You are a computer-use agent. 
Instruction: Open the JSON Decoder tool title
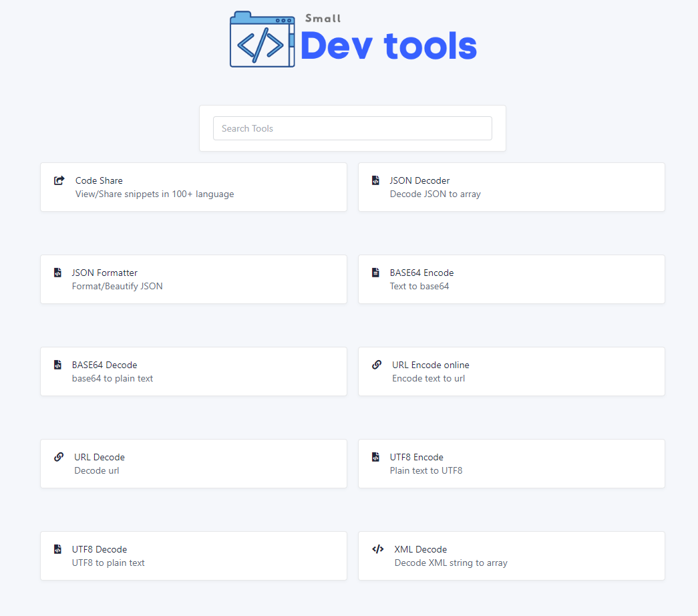click(x=419, y=180)
